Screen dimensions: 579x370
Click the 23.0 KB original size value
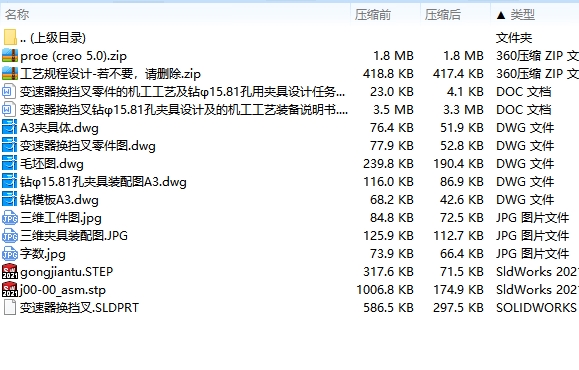tap(392, 92)
